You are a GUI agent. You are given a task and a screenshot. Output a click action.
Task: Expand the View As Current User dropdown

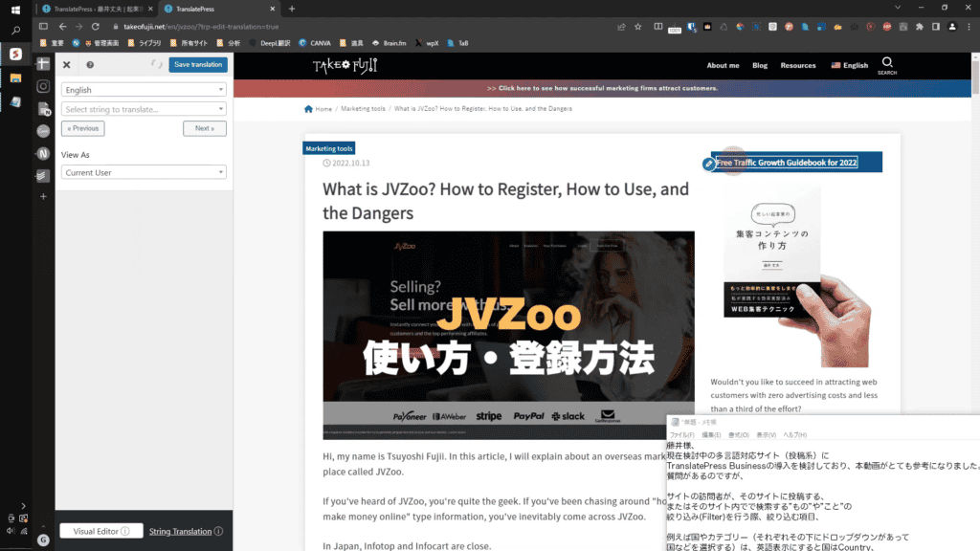pos(144,172)
